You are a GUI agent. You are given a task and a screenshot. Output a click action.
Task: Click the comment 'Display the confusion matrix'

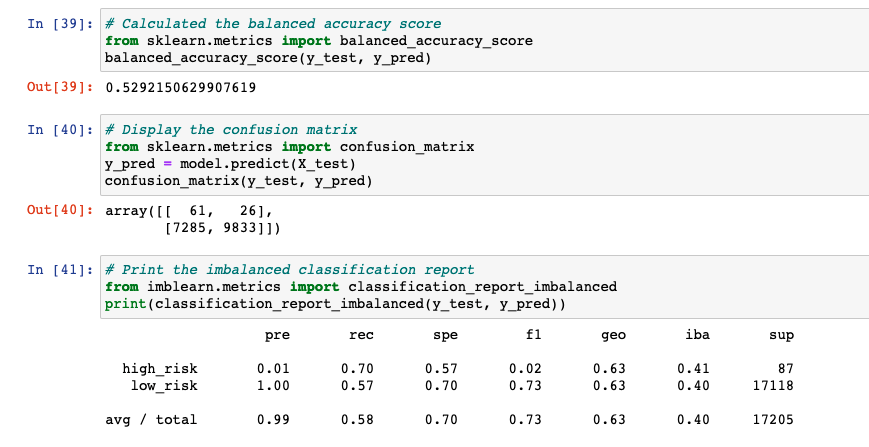pos(231,130)
